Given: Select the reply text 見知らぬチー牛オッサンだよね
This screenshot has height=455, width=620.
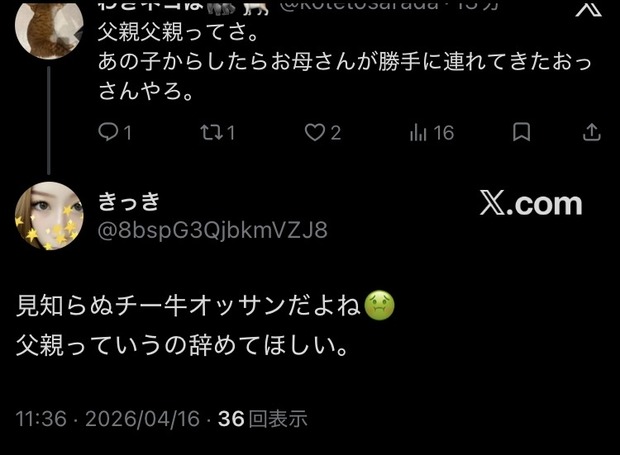Looking at the screenshot, I should 189,306.
